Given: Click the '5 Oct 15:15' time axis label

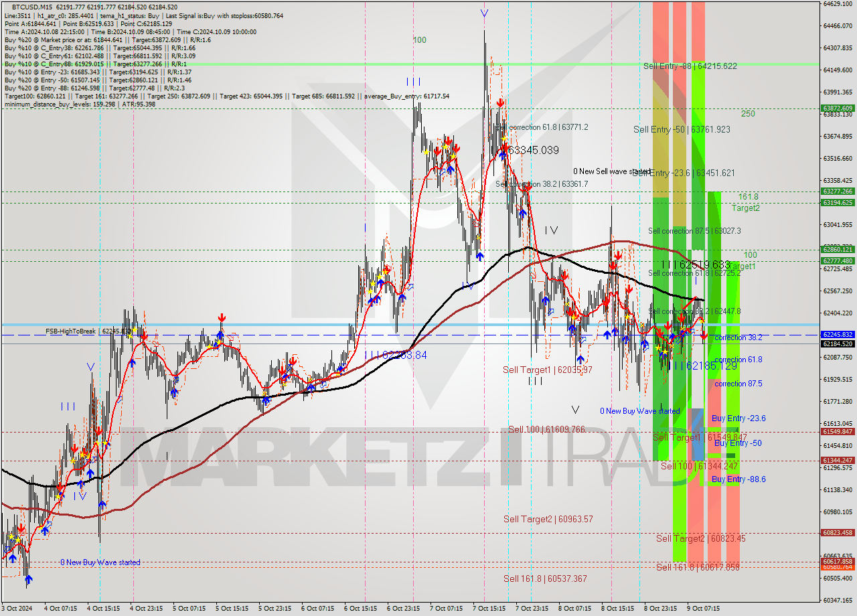Looking at the screenshot, I should (x=232, y=609).
